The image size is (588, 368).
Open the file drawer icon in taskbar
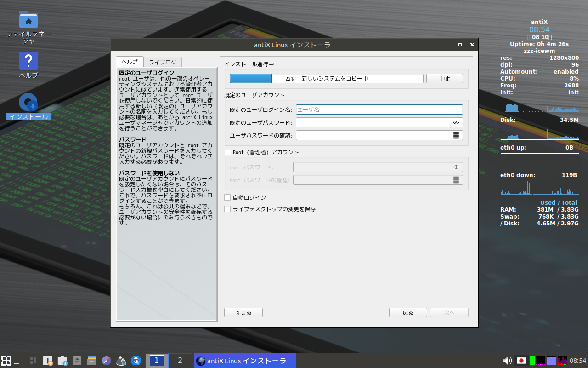coord(92,361)
